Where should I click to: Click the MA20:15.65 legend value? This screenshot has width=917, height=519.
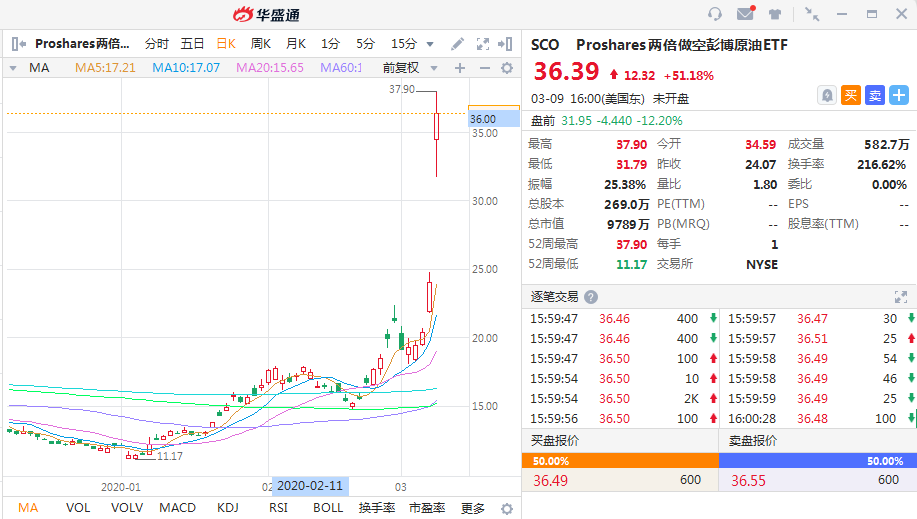point(270,68)
